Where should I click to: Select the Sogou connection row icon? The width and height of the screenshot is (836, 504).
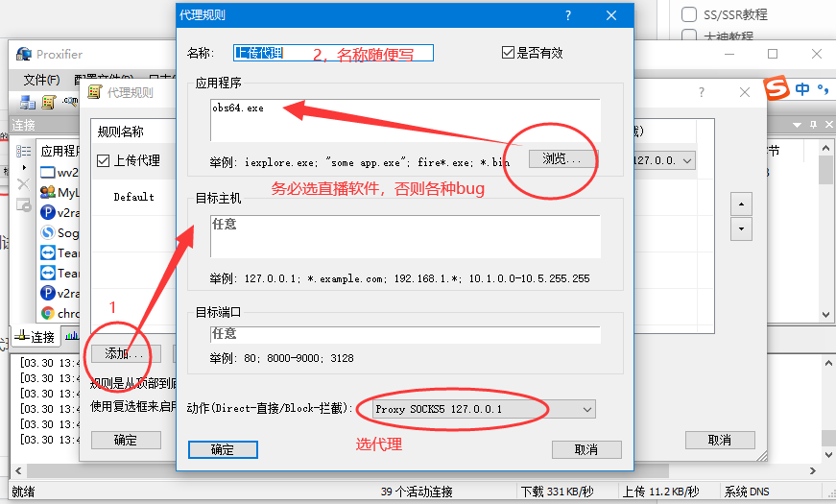pos(48,232)
